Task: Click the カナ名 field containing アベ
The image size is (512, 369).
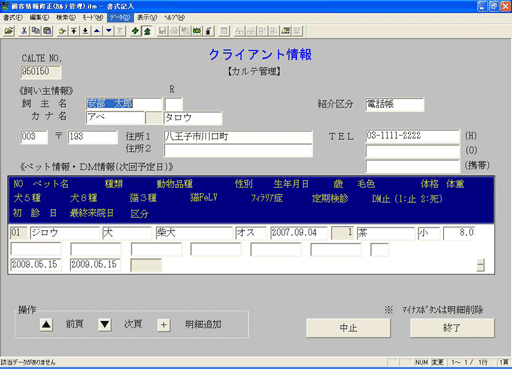Action: [x=115, y=118]
